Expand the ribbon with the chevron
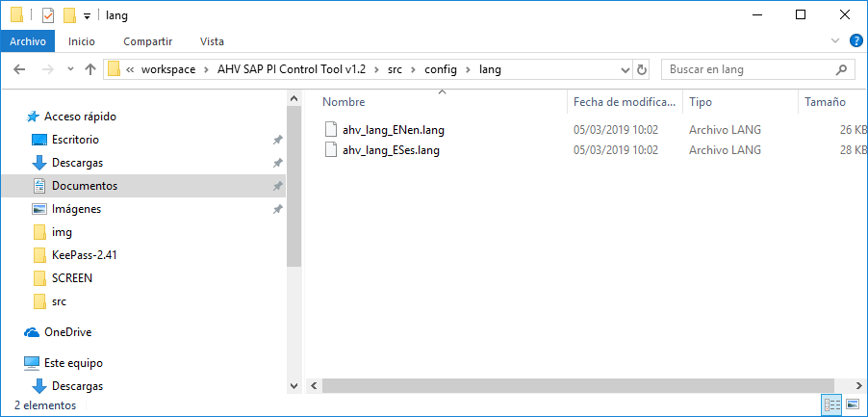The height and width of the screenshot is (417, 868). tap(835, 41)
